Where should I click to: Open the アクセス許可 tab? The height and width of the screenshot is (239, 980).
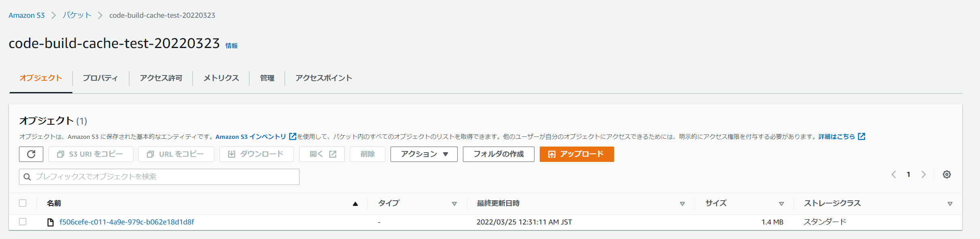click(x=161, y=78)
